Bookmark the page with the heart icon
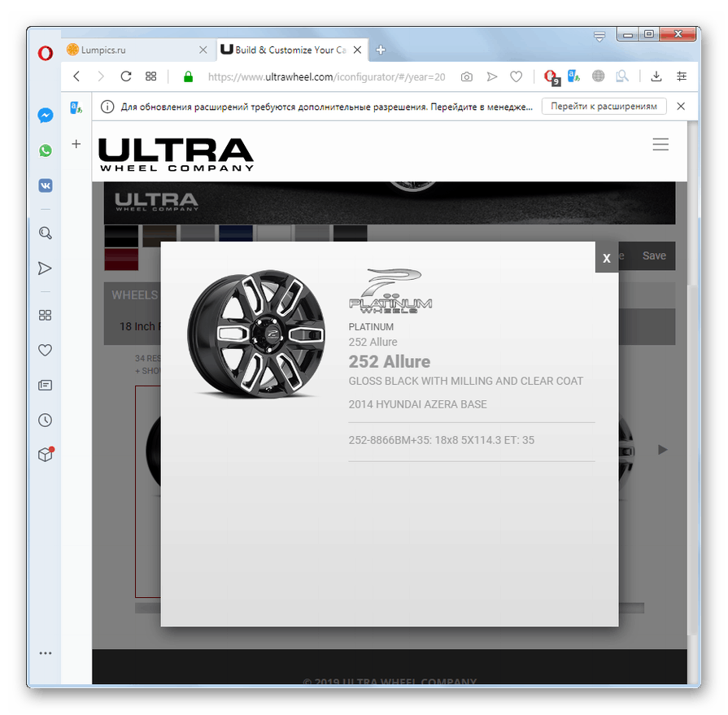 [516, 76]
